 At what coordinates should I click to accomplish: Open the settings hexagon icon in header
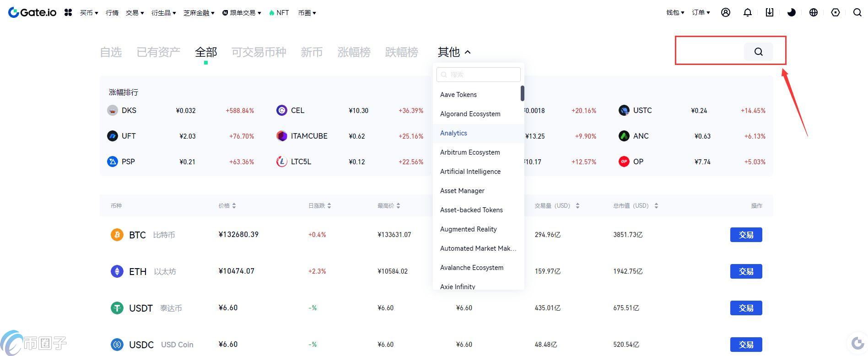(836, 12)
